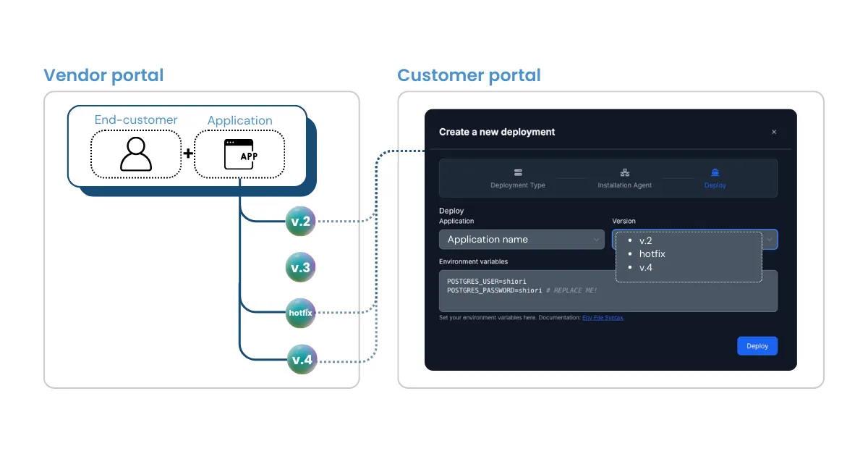This screenshot has height=454, width=868.
Task: Choose hotfix from version list
Action: [x=652, y=254]
